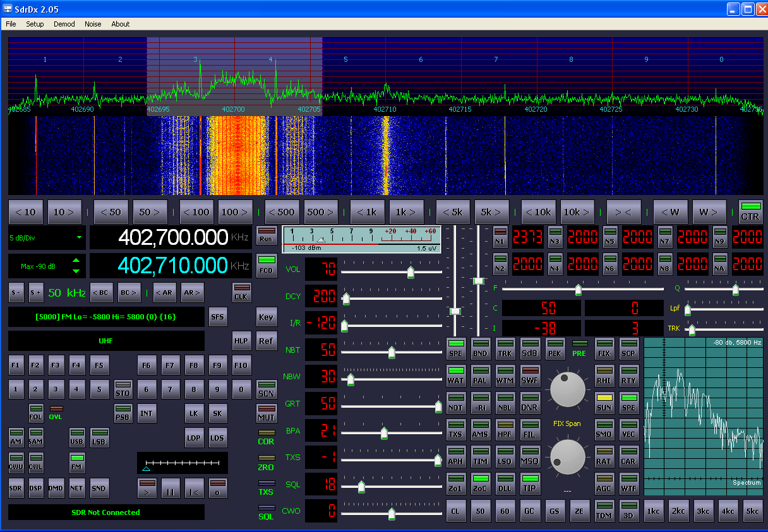Screen dimensions: 768x532
Task: Click the F10 function key button
Action: tap(242, 365)
